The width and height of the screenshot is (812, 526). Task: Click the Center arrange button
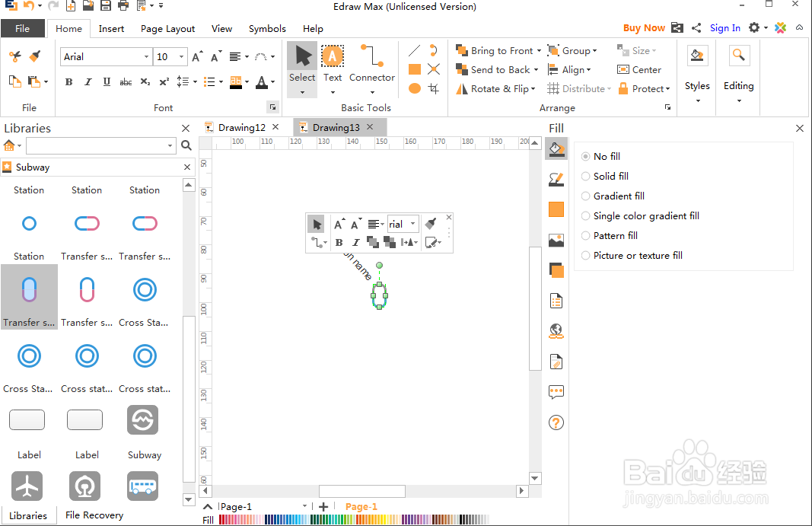pyautogui.click(x=639, y=70)
